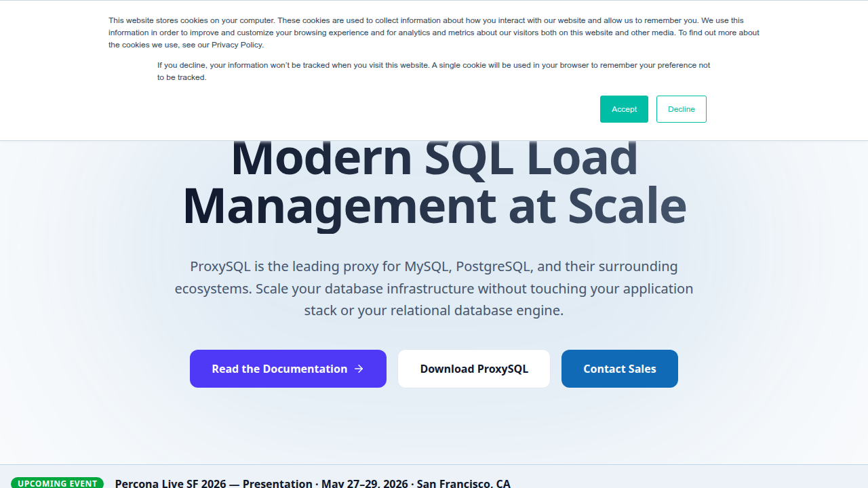Screen dimensions: 868x488
Task: Open Read the Documentation button
Action: [288, 369]
